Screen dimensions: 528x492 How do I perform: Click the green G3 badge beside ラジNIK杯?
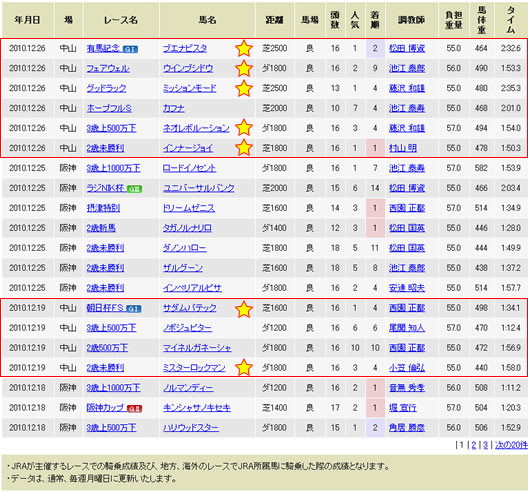[134, 189]
